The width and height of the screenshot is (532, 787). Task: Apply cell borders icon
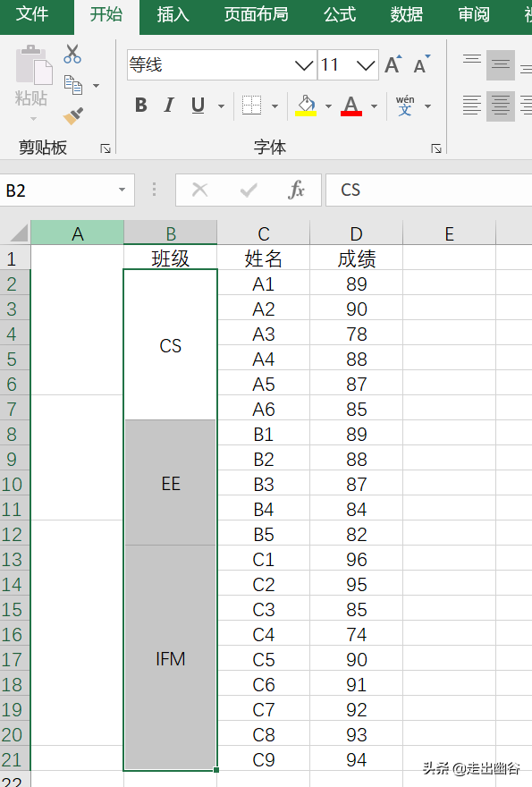point(251,106)
